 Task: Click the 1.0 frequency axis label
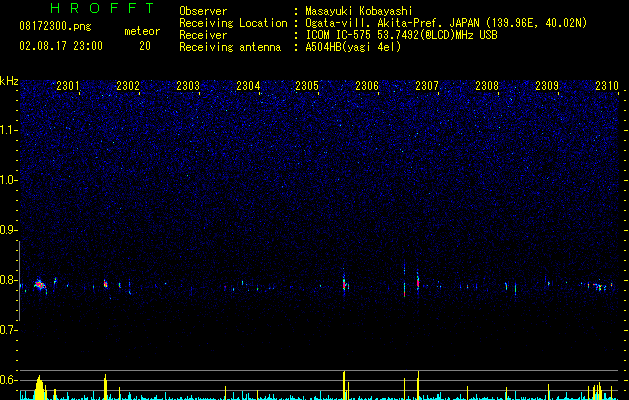point(9,180)
